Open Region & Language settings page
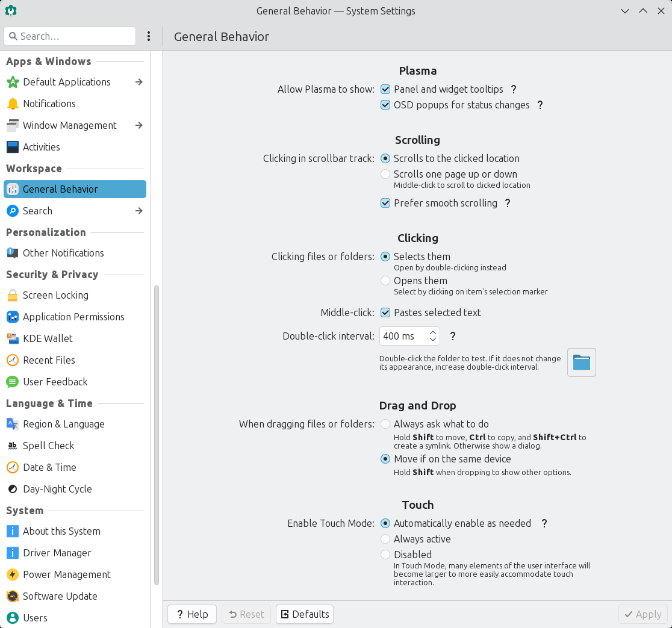 [63, 424]
